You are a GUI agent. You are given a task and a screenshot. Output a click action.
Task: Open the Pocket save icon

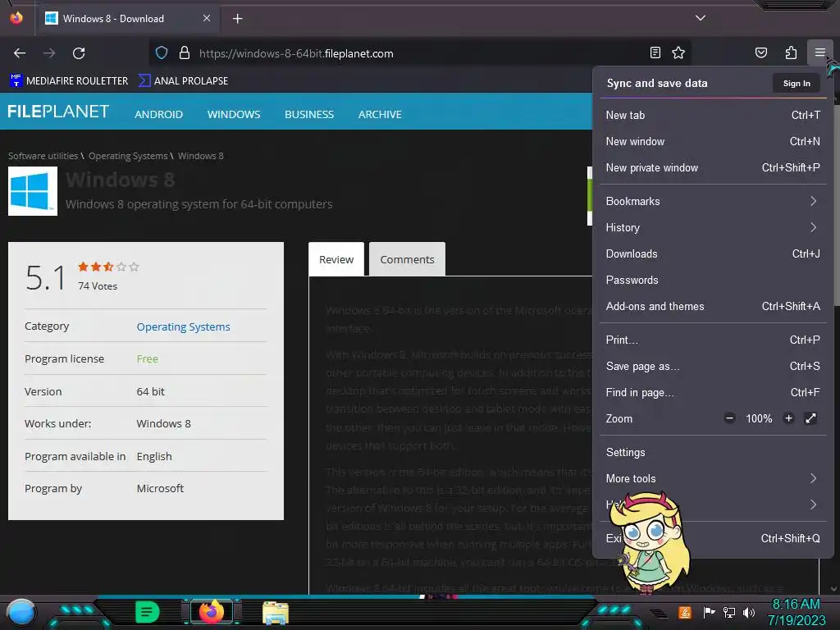pos(760,52)
